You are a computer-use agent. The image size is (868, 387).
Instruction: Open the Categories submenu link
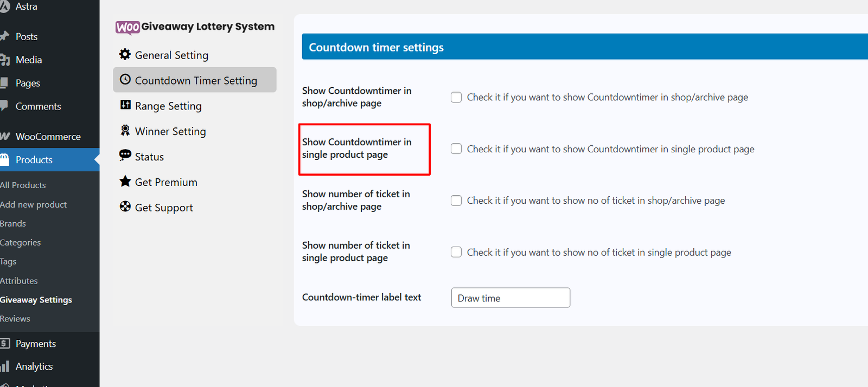point(21,242)
